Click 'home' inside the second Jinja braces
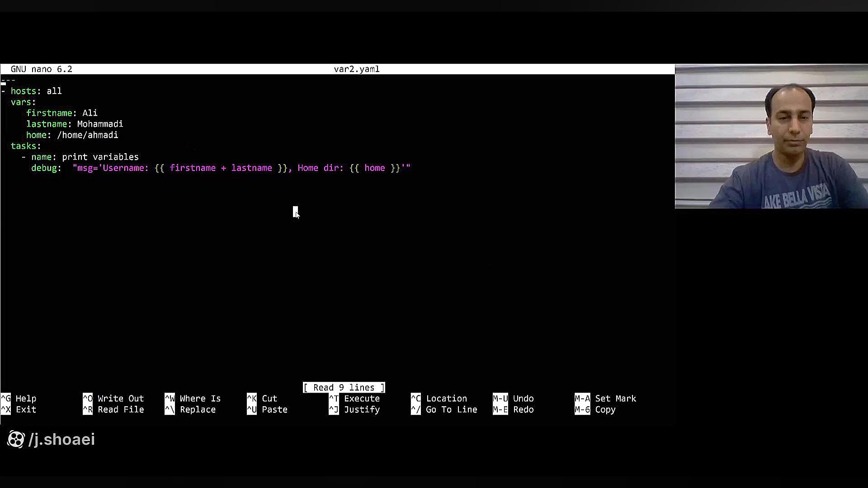The height and width of the screenshot is (488, 868). [375, 168]
